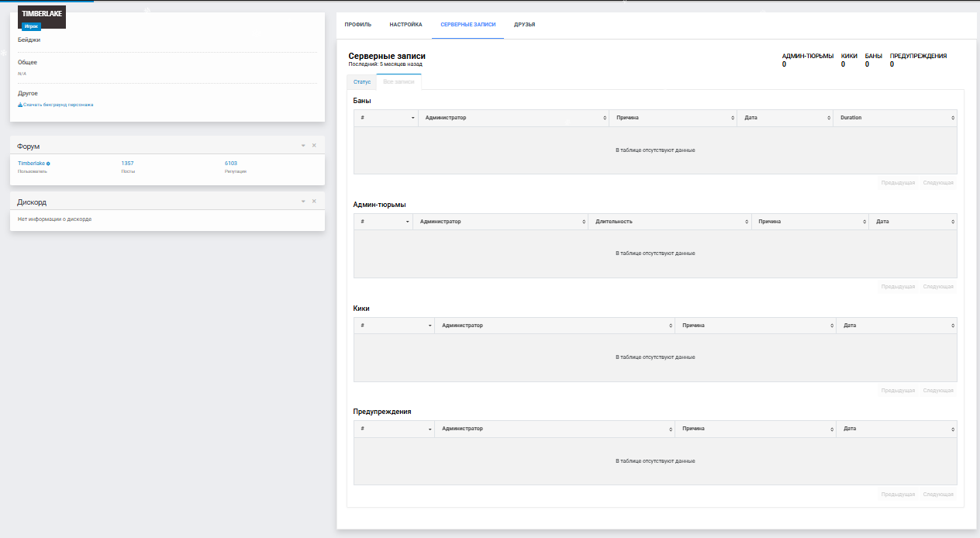This screenshot has height=538, width=980.
Task: Sort Баны table by Администратор column
Action: [513, 118]
